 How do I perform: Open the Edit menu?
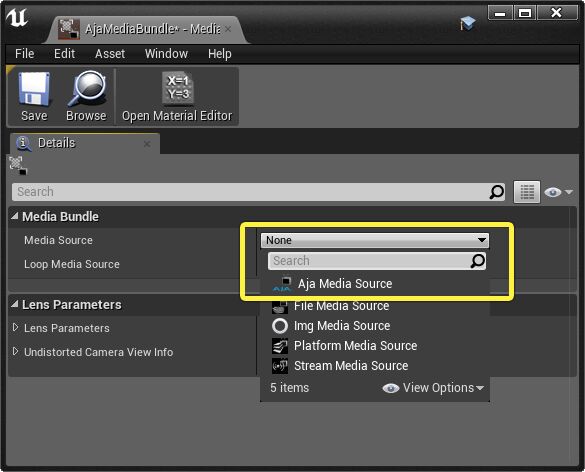point(64,54)
